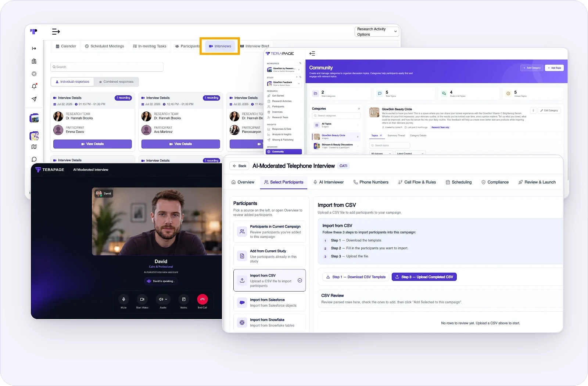Go to the AI Interviewer tab
This screenshot has height=386, width=588.
(x=328, y=182)
